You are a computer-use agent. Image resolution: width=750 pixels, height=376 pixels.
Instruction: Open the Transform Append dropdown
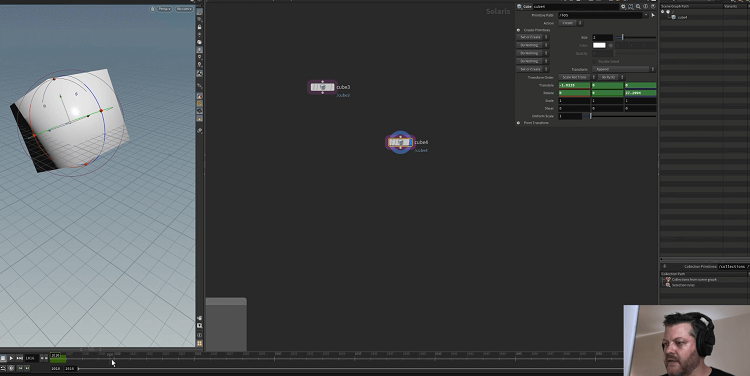tap(624, 69)
